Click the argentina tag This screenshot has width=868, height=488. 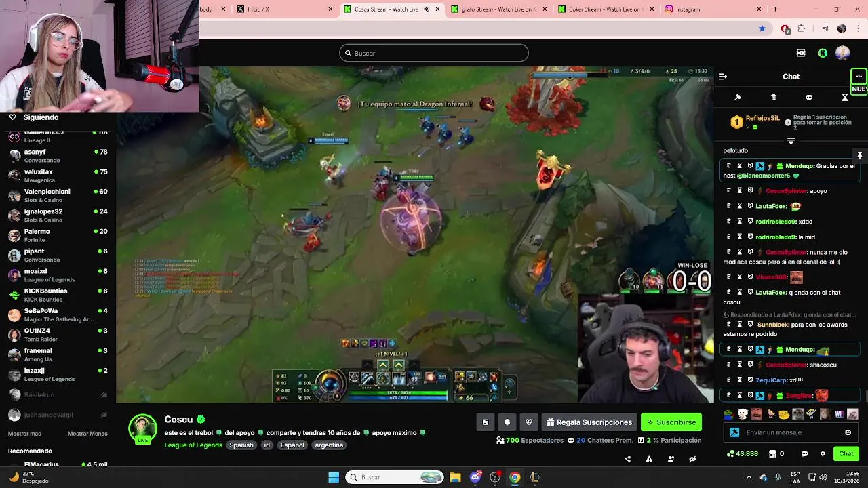[329, 445]
